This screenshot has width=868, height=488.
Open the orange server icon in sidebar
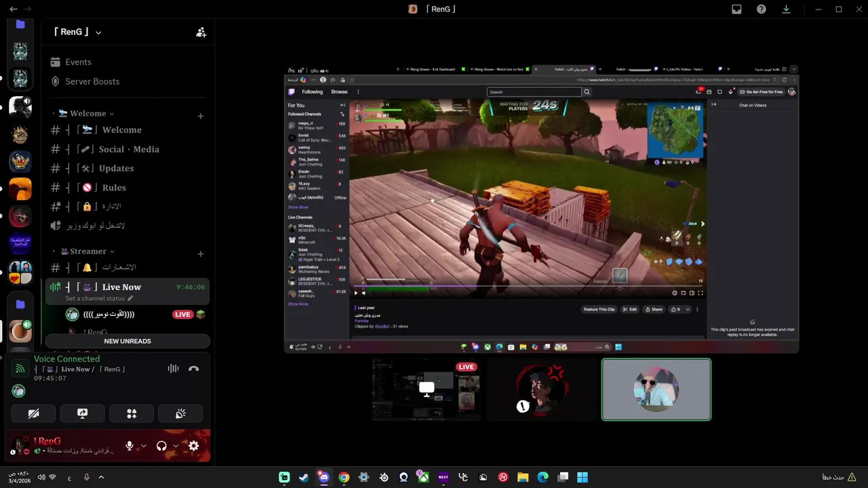[x=20, y=189]
